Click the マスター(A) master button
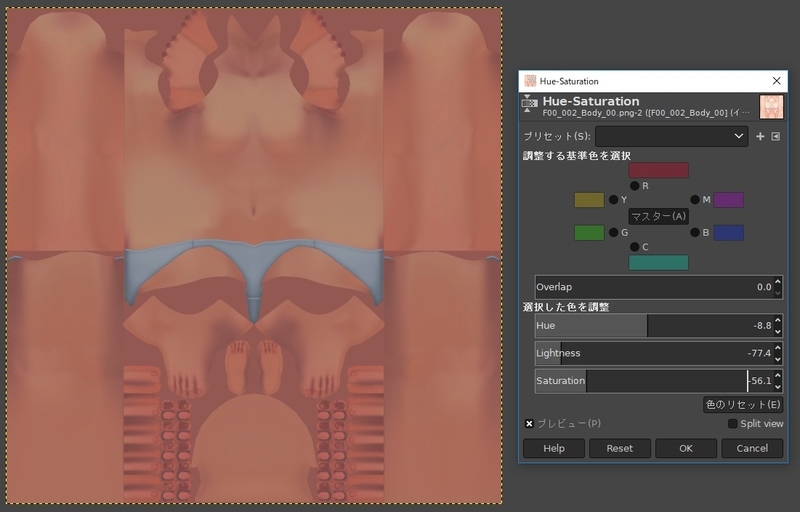The width and height of the screenshot is (800, 512). (x=658, y=216)
